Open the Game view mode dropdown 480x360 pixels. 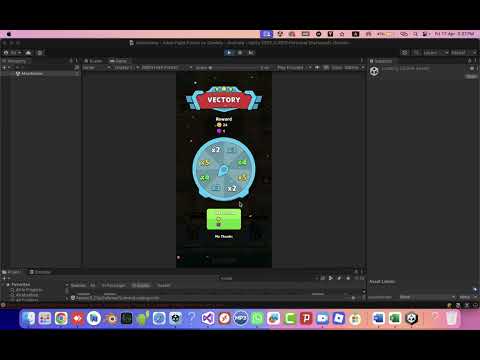[x=97, y=68]
